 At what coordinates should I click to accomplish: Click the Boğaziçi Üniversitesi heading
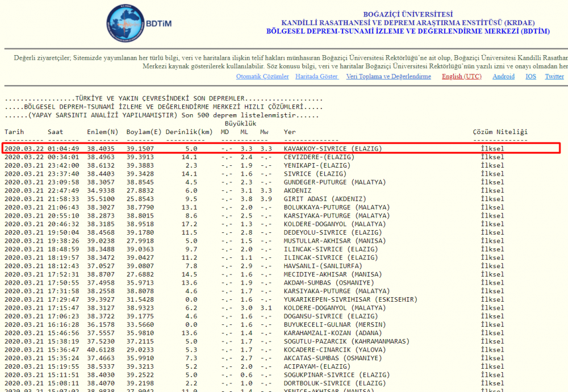pyautogui.click(x=408, y=14)
